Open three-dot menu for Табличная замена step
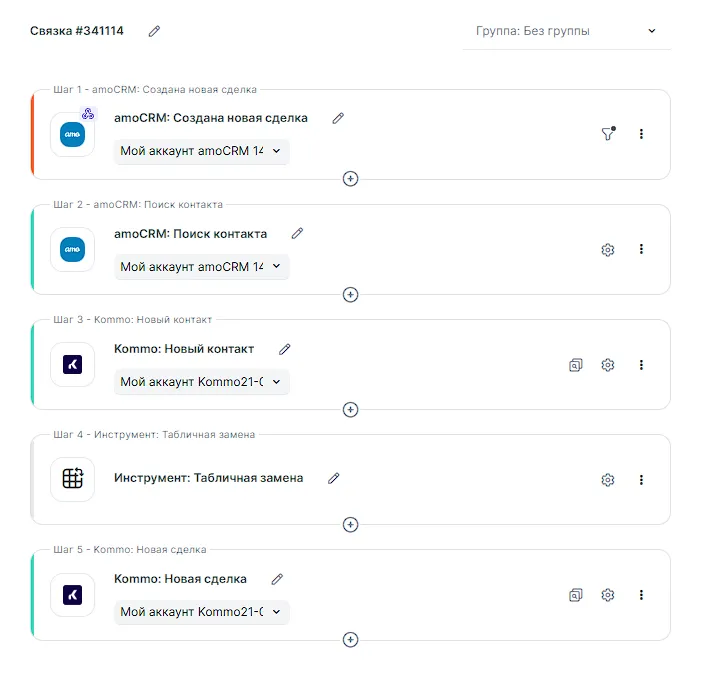The width and height of the screenshot is (725, 685). (641, 480)
